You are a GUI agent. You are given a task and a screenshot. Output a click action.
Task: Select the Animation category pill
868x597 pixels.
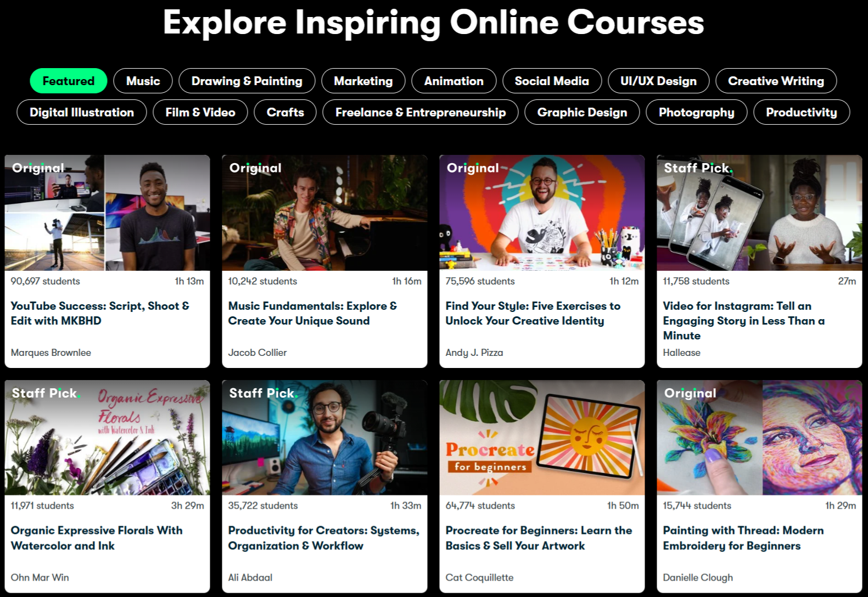pyautogui.click(x=453, y=81)
